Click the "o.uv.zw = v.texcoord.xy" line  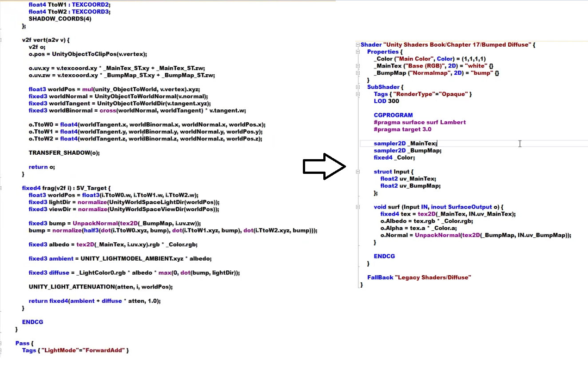tap(122, 76)
